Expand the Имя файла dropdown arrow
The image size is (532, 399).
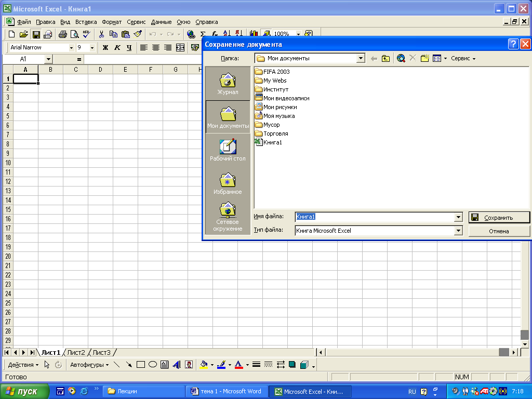[458, 217]
